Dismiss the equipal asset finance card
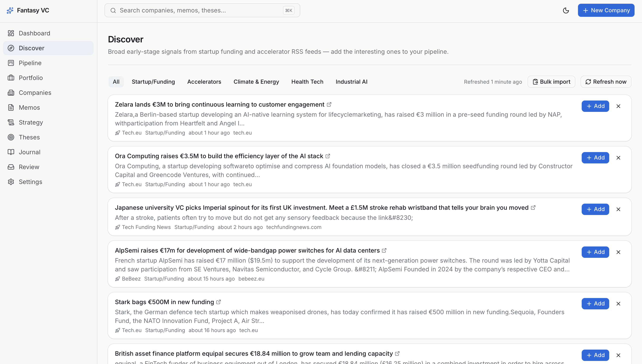The image size is (642, 364). (618, 355)
